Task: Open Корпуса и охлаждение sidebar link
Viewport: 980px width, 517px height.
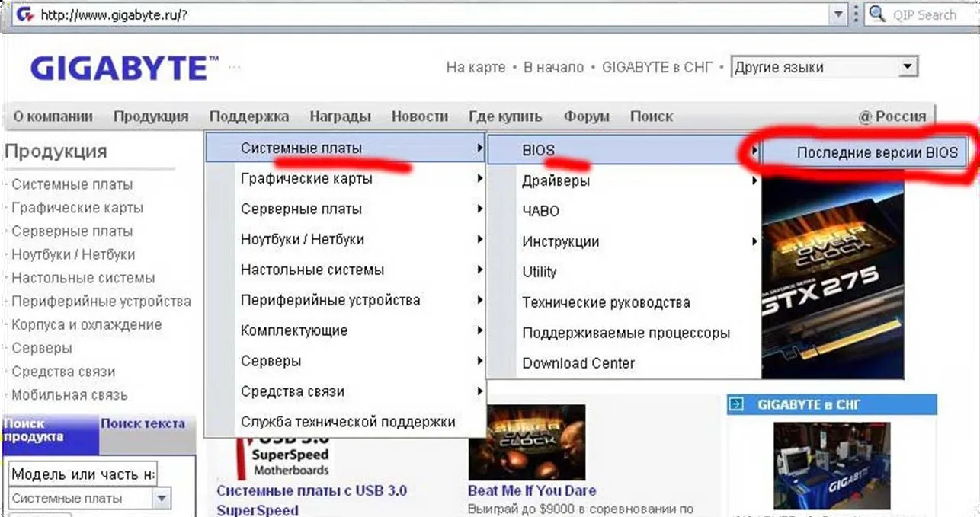Action: (x=87, y=324)
